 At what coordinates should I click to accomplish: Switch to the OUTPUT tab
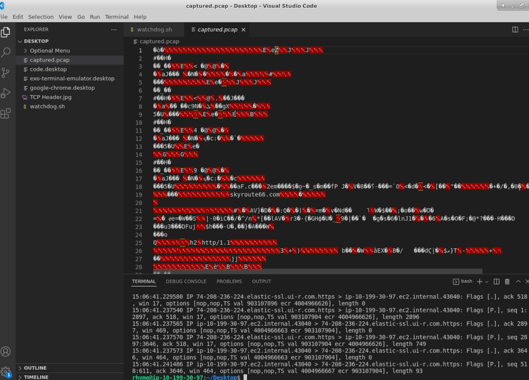(261, 281)
